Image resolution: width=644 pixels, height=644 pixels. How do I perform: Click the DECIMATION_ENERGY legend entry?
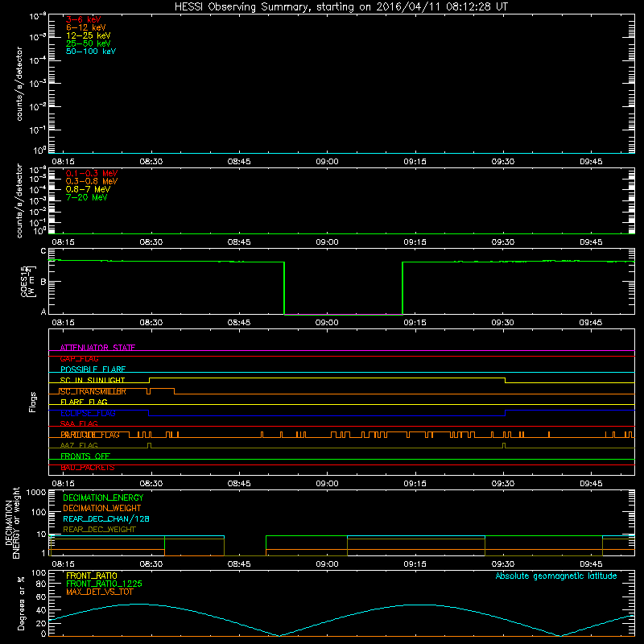103,497
